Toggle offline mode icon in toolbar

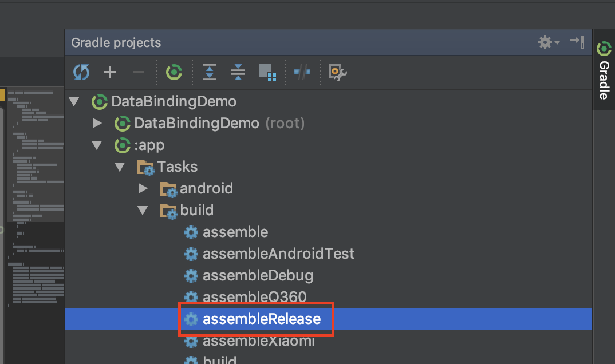pos(302,72)
